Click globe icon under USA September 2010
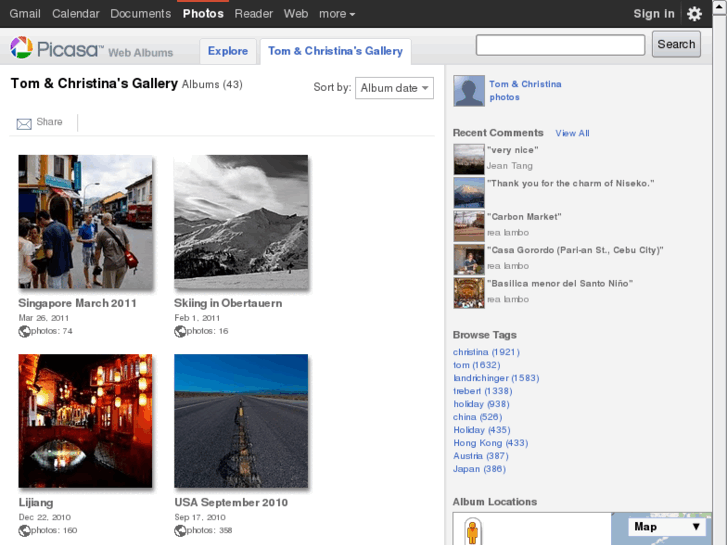Screen dimensions: 727x545 point(180,531)
